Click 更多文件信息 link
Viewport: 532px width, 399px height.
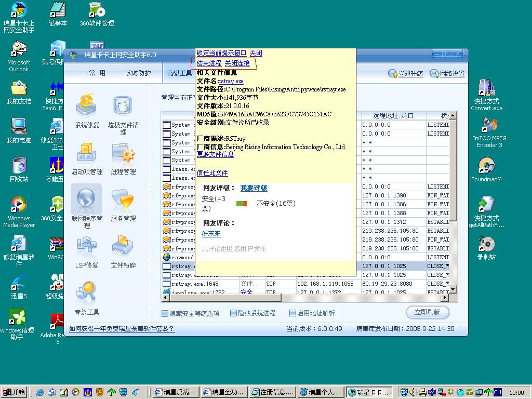click(x=215, y=154)
